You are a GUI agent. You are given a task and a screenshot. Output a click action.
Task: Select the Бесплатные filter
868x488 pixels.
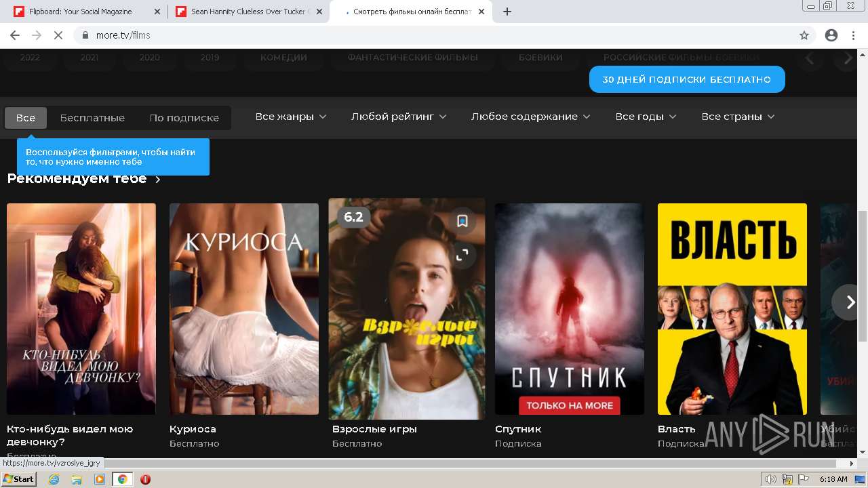[92, 118]
